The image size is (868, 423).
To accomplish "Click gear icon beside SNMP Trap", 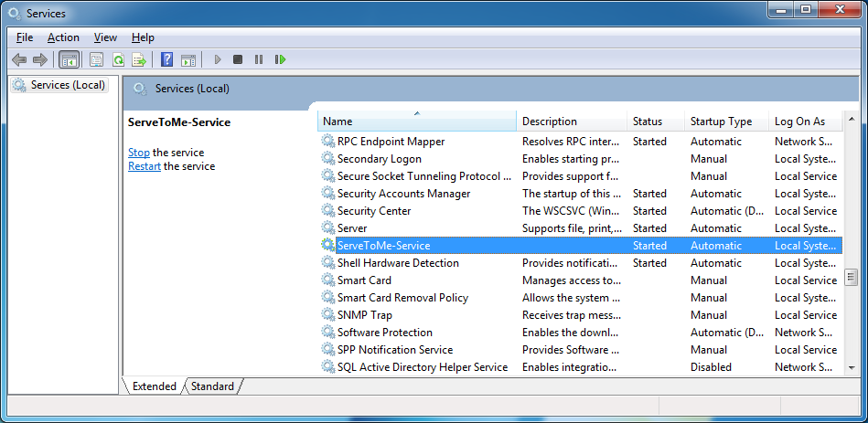I will click(x=328, y=314).
